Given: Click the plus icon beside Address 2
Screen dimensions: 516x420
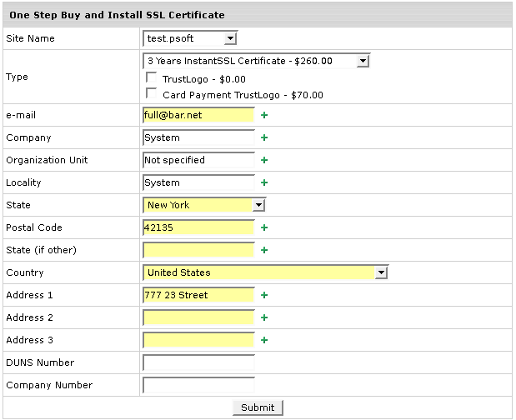Looking at the screenshot, I should click(x=264, y=317).
